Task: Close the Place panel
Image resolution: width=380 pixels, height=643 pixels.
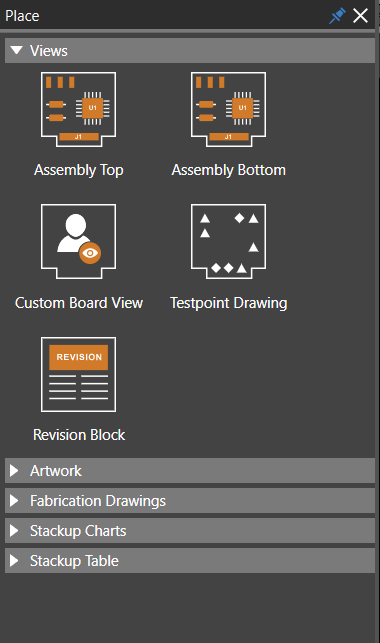Action: [x=360, y=16]
